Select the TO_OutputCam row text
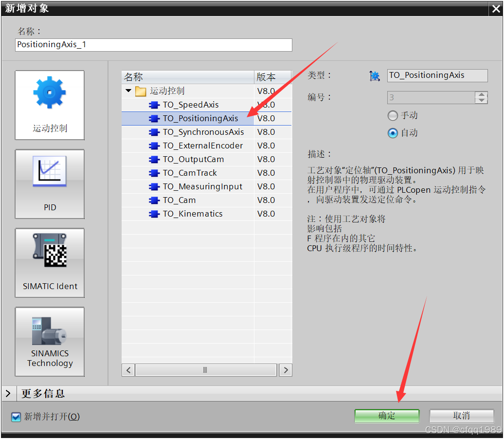The width and height of the screenshot is (504, 439). [x=193, y=160]
